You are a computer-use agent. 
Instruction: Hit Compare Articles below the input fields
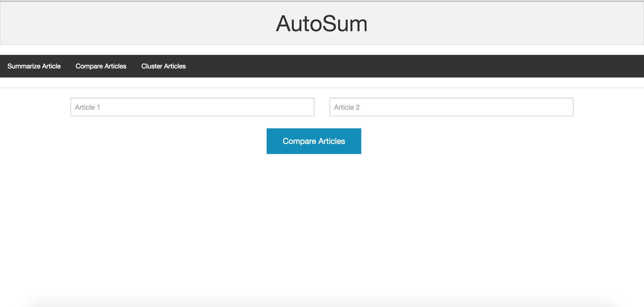click(x=314, y=141)
